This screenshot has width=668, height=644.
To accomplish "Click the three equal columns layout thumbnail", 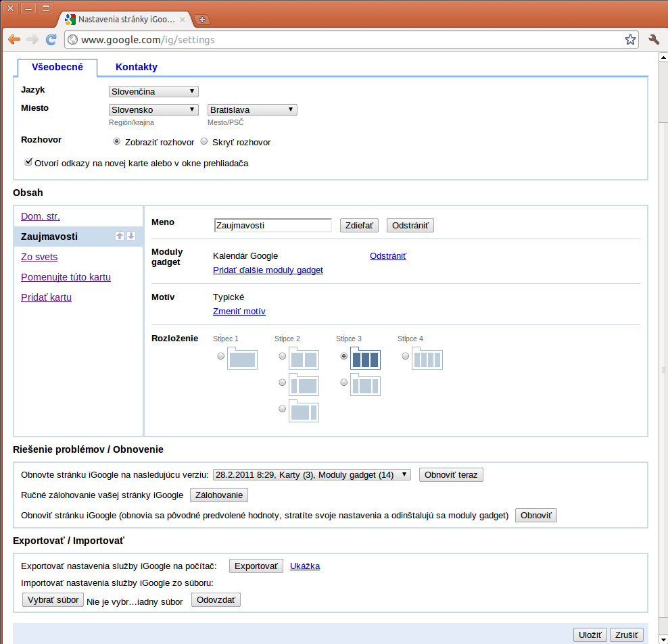I will tap(365, 359).
